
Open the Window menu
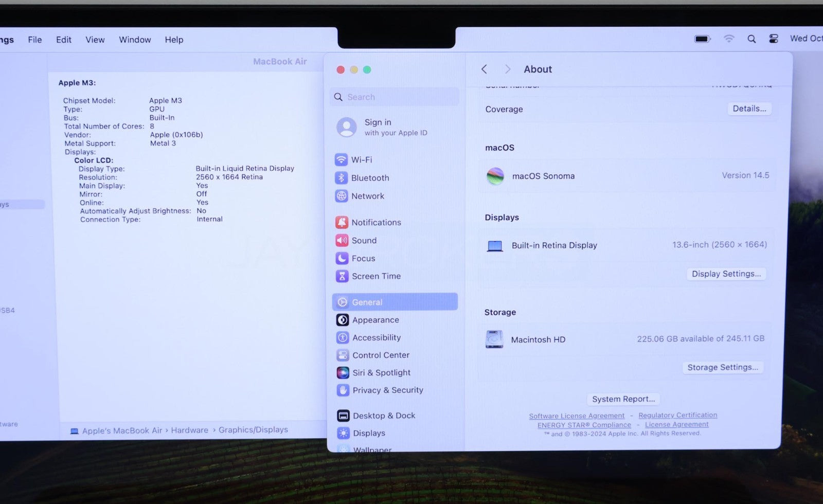point(135,40)
